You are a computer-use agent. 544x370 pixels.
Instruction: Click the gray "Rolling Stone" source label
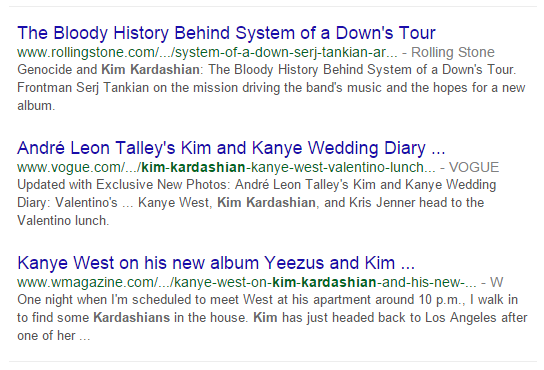453,52
